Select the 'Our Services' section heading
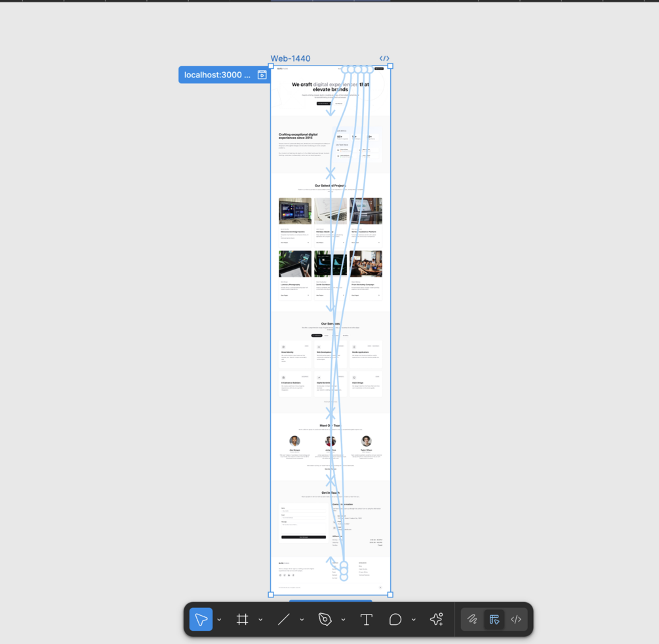The height and width of the screenshot is (644, 659). (x=330, y=324)
